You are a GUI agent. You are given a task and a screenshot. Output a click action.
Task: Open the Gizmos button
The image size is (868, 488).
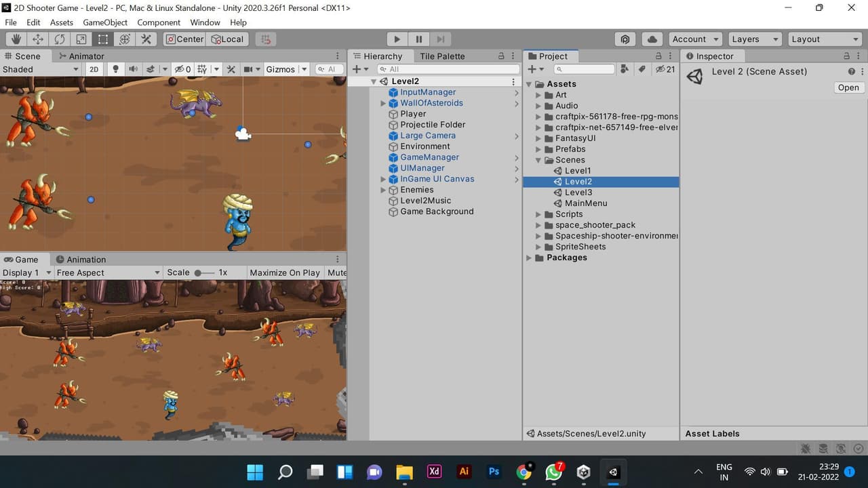(x=280, y=69)
